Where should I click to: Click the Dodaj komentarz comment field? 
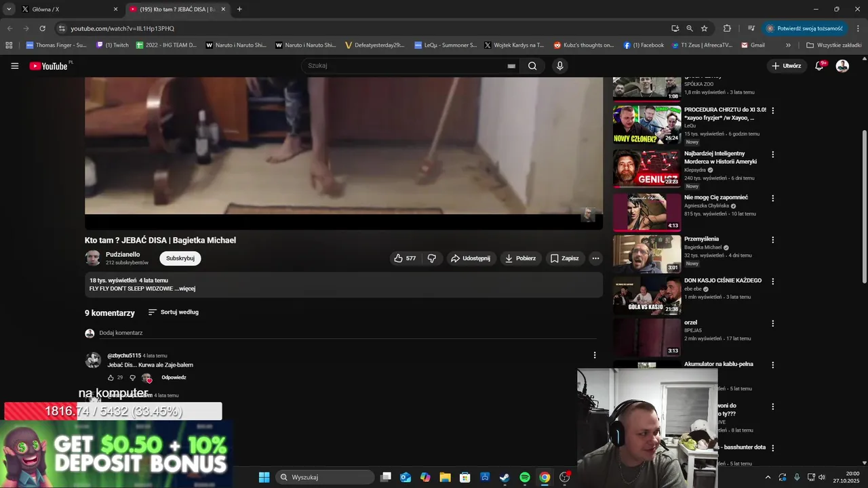(347, 333)
